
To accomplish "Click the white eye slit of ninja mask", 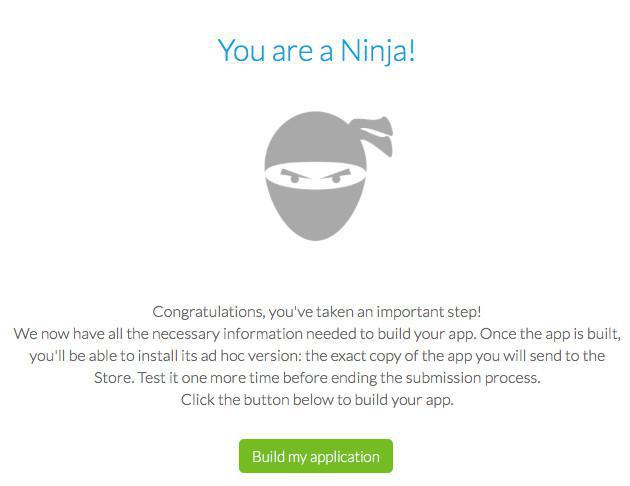I will pos(313,178).
